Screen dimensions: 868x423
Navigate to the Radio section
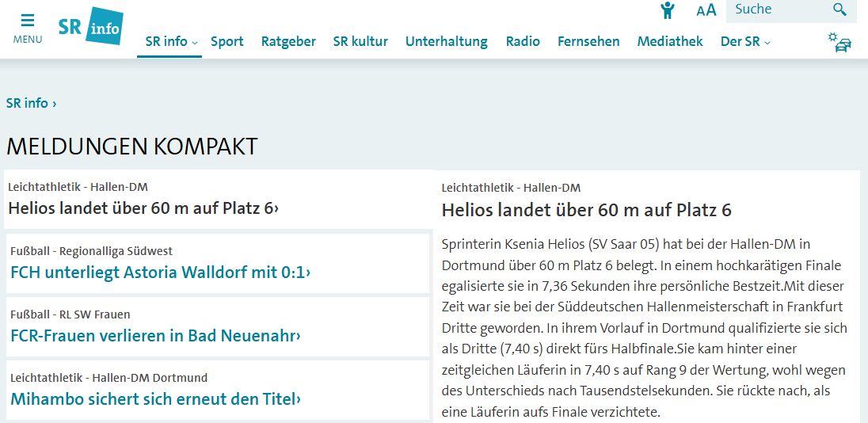(523, 41)
